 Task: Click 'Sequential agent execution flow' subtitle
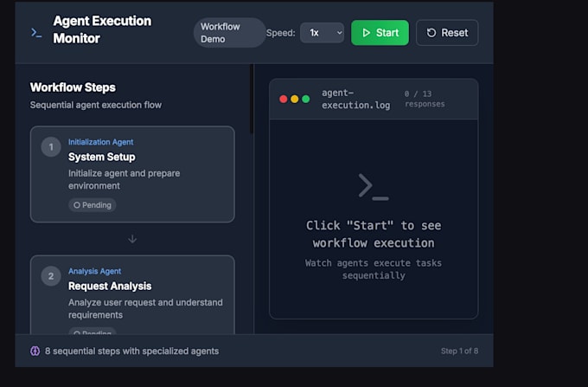coord(96,105)
